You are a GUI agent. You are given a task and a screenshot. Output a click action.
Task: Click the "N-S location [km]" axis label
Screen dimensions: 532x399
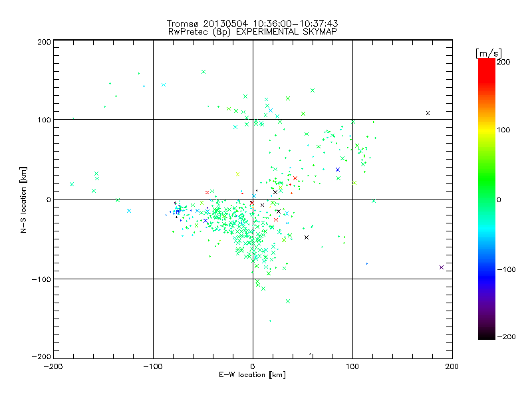pos(23,200)
